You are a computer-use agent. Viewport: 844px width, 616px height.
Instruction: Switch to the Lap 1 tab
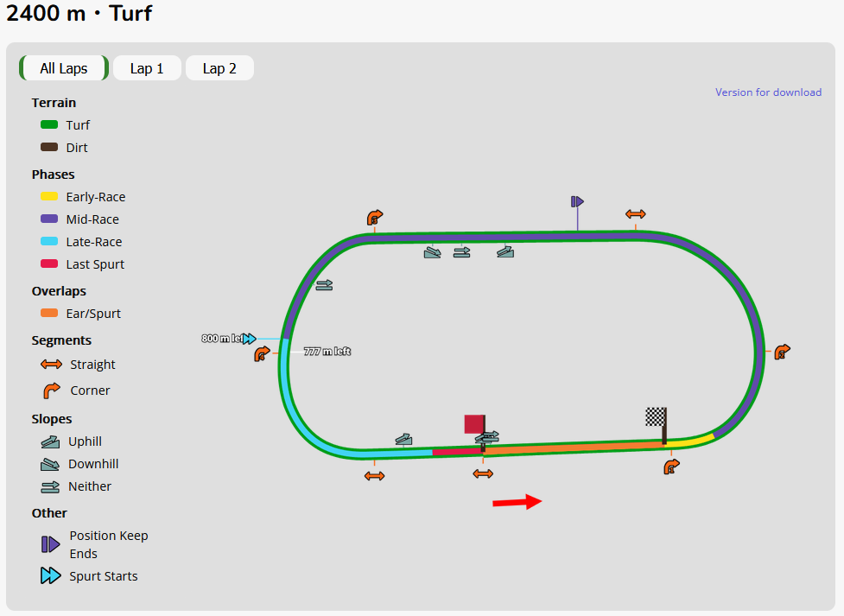[147, 68]
